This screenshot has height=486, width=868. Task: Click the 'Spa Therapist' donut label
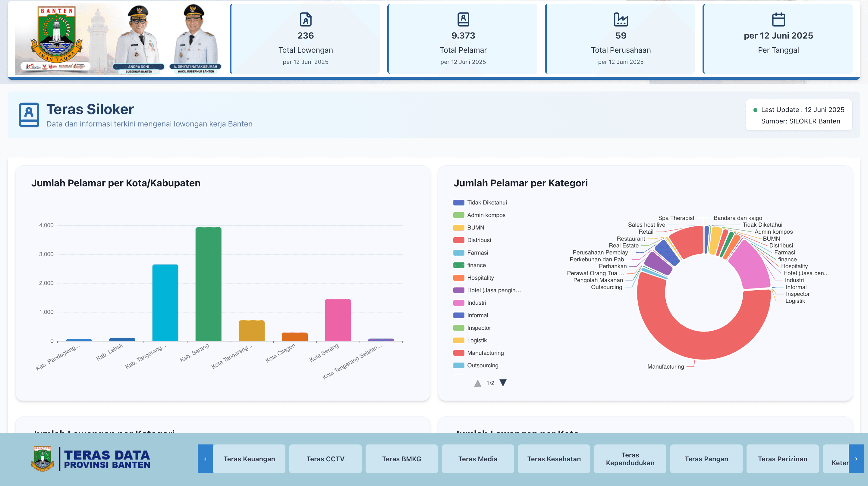(x=676, y=218)
